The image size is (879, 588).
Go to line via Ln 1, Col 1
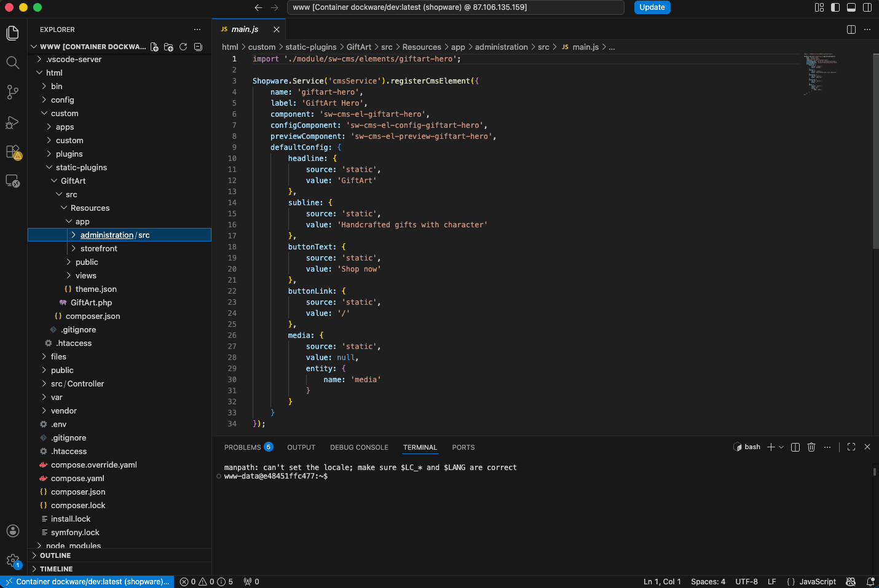click(x=662, y=582)
